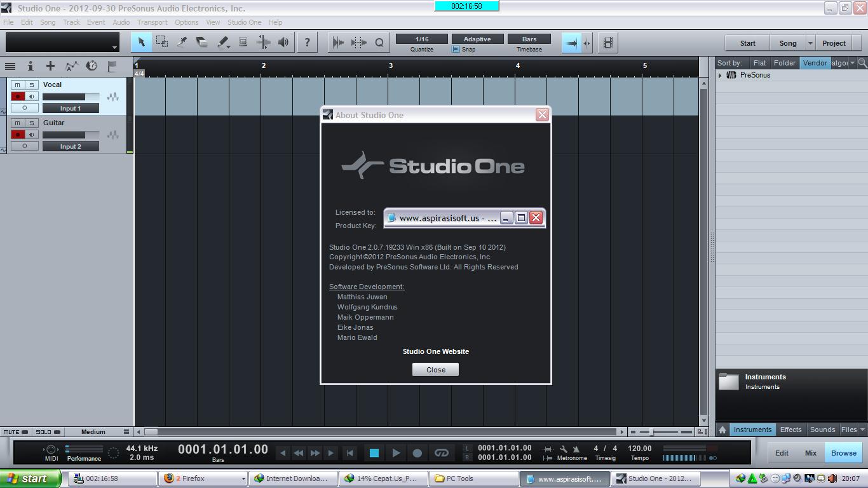Open the Project page button
The width and height of the screenshot is (868, 488).
[x=834, y=43]
